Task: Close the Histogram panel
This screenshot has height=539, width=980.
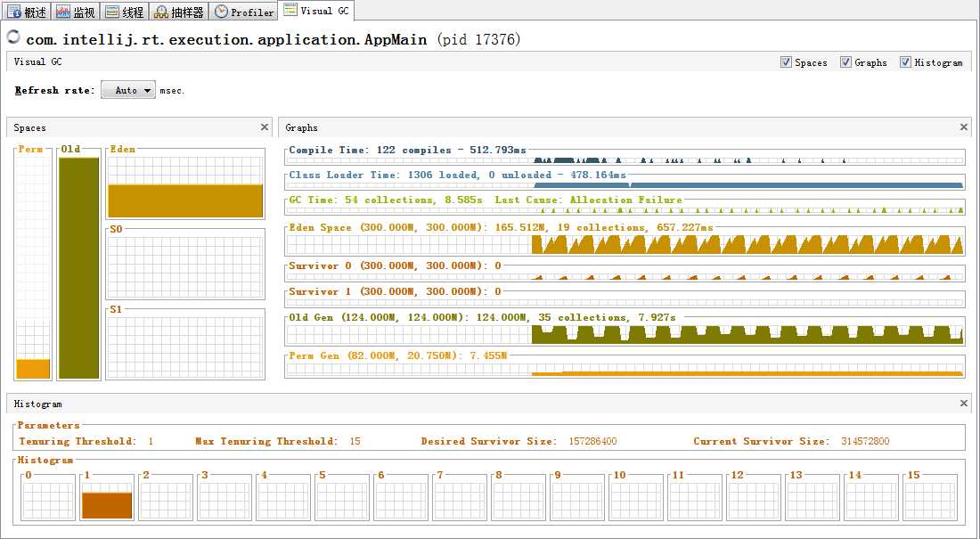Action: pos(964,404)
